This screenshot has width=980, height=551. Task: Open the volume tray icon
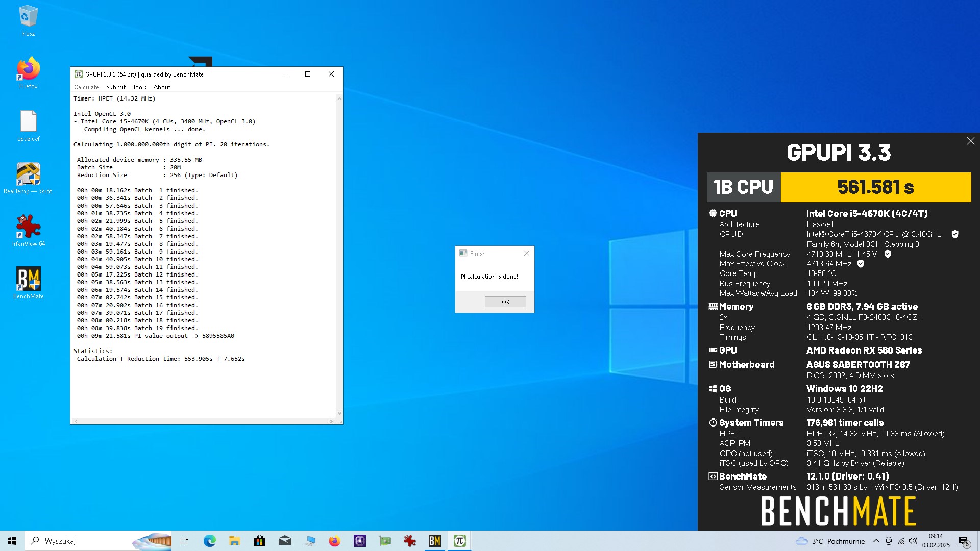point(913,541)
